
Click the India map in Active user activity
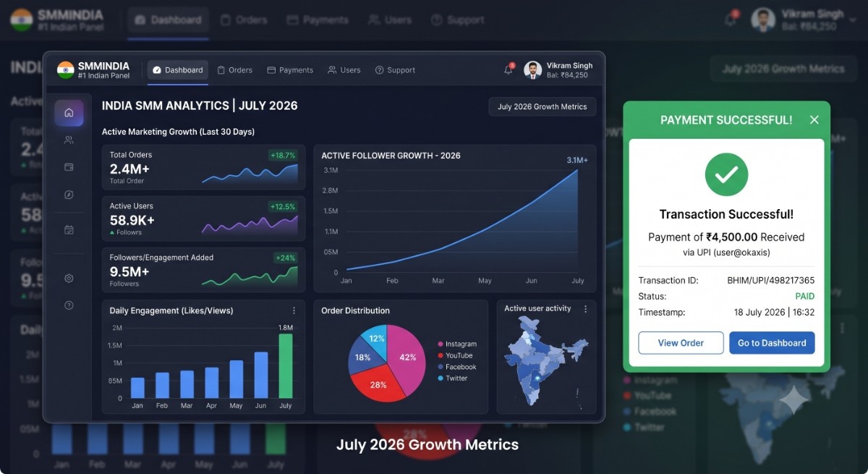pos(546,360)
